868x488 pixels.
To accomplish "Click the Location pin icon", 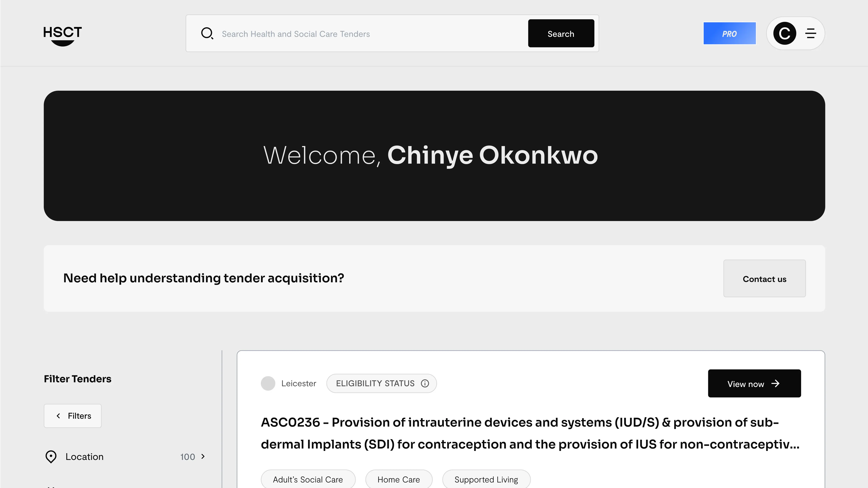I will (x=51, y=457).
